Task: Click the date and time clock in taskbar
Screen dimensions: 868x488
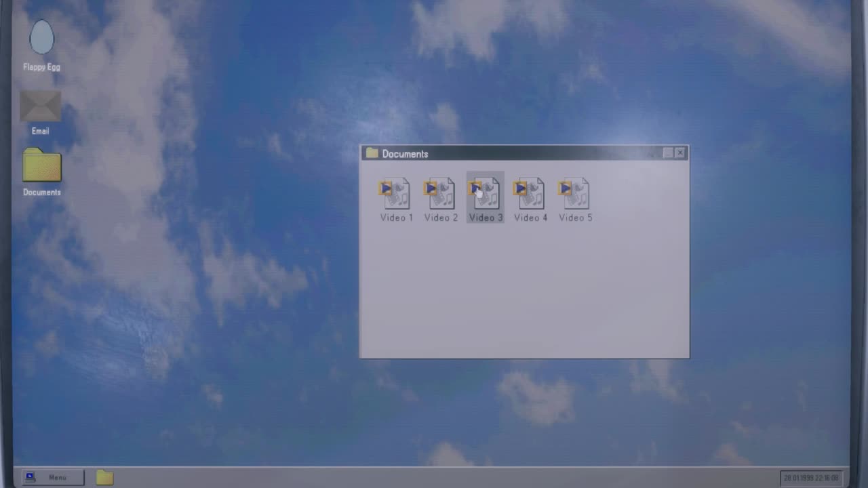Action: click(x=811, y=478)
